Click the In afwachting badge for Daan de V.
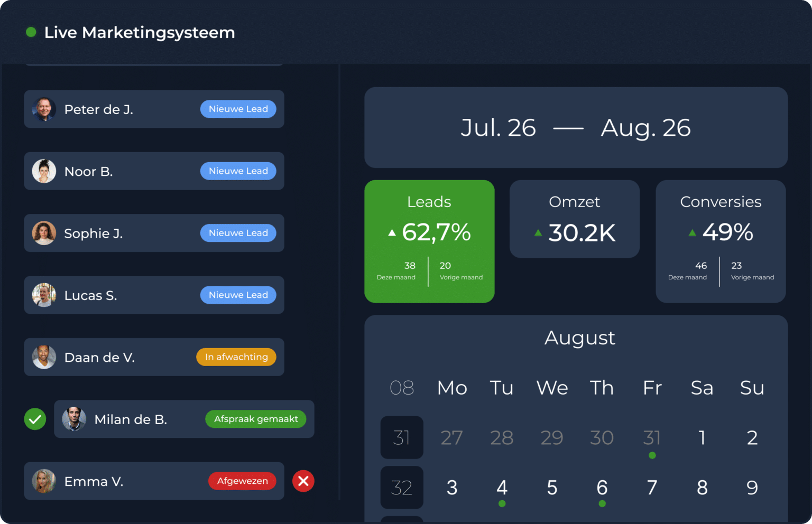 coord(236,357)
